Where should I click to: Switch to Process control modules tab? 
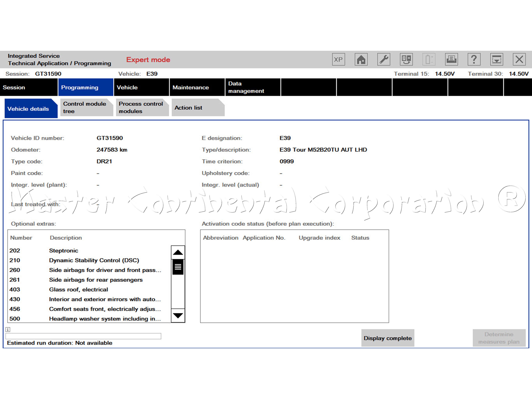142,108
